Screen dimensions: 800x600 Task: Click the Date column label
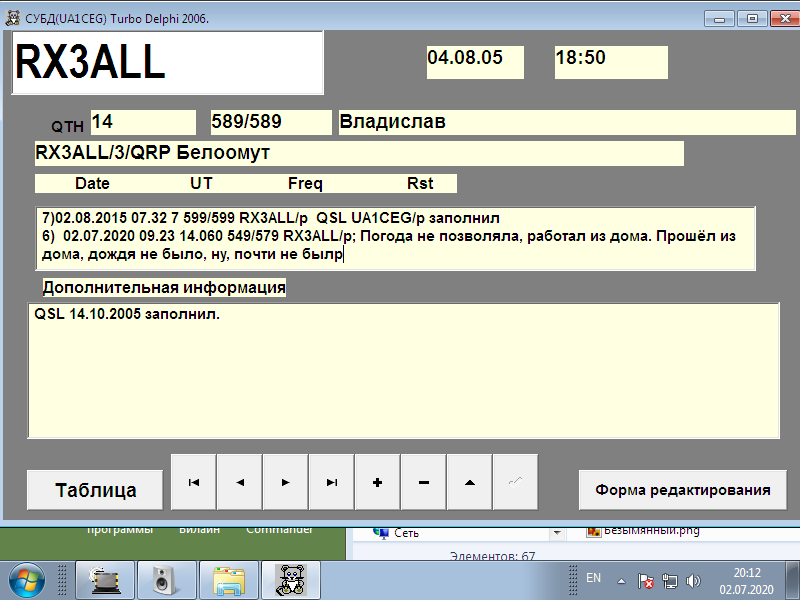(x=92, y=184)
